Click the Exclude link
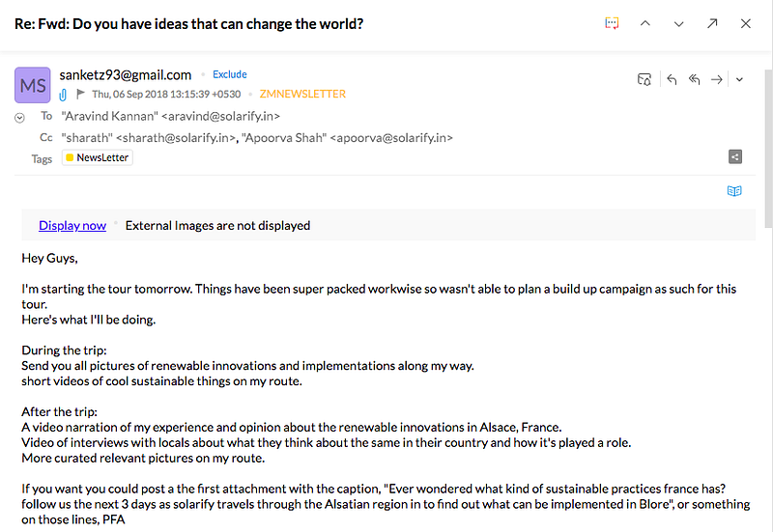773x532 pixels. pos(230,74)
